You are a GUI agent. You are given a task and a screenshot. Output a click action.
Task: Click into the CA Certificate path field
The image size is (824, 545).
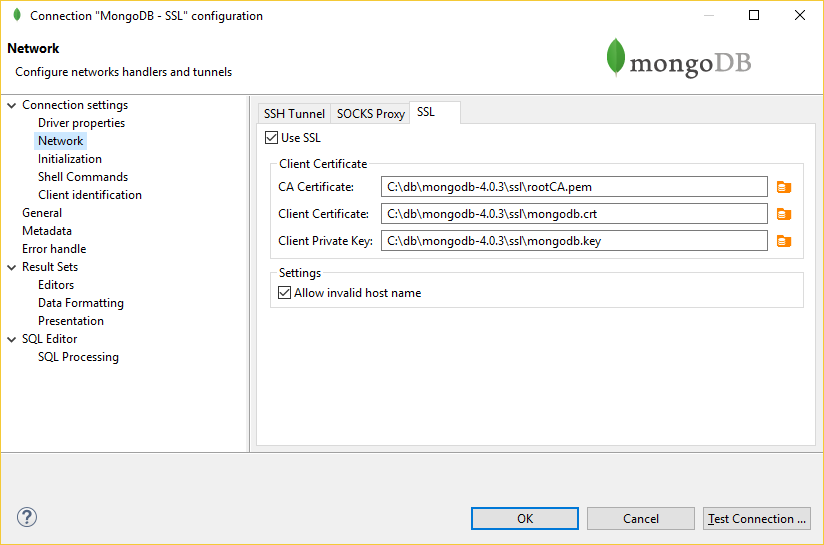574,187
